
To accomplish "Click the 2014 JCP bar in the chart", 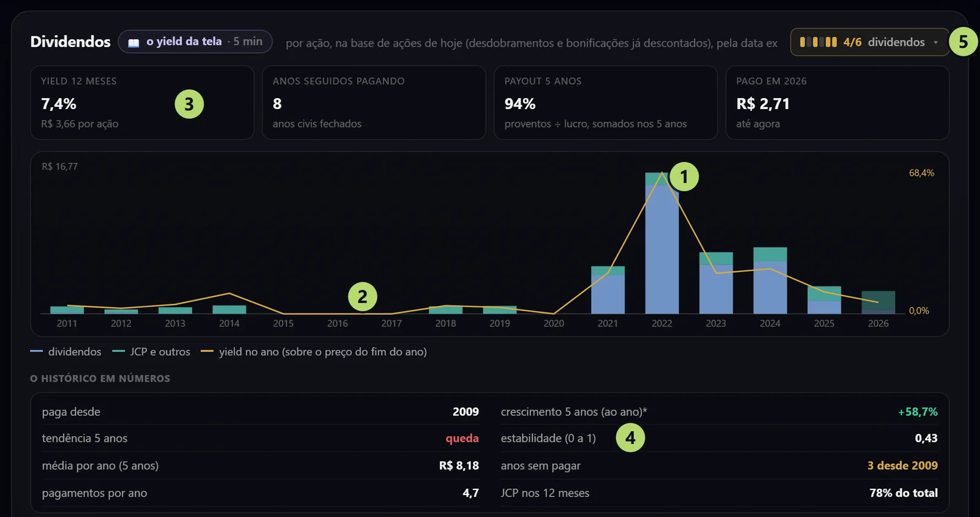I will point(229,310).
